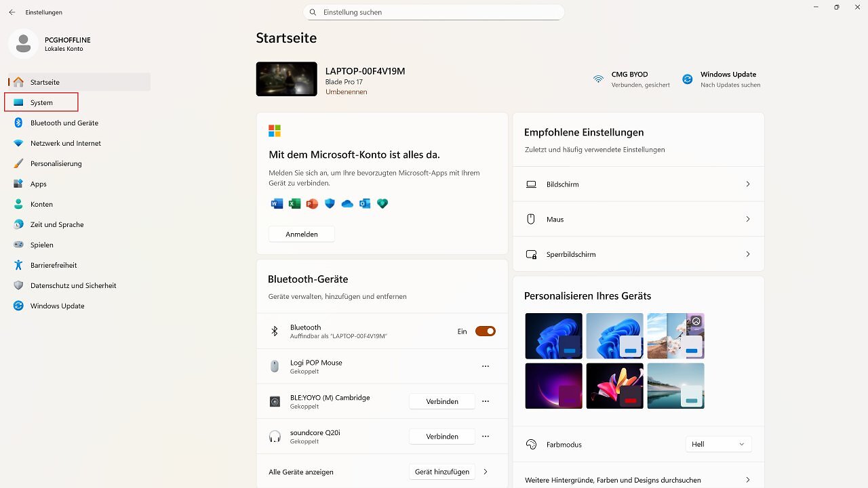Viewport: 868px width, 488px height.
Task: Click the LAPTOP-00F4V19M desktop thumbnail
Action: (x=286, y=79)
